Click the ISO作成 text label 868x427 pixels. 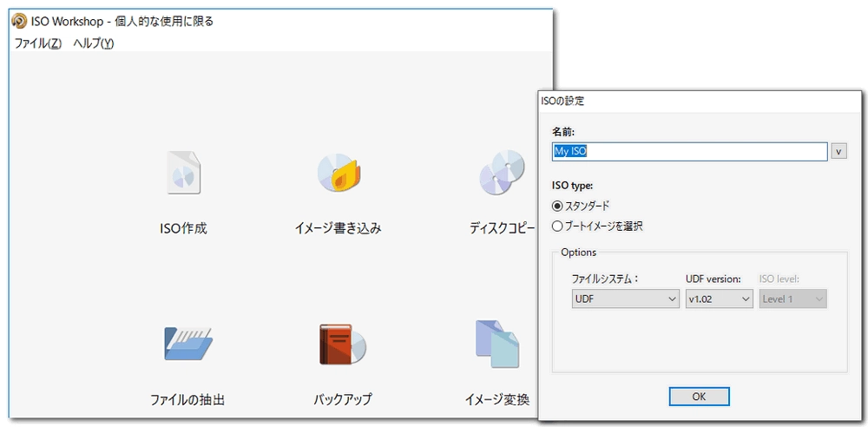tap(183, 229)
